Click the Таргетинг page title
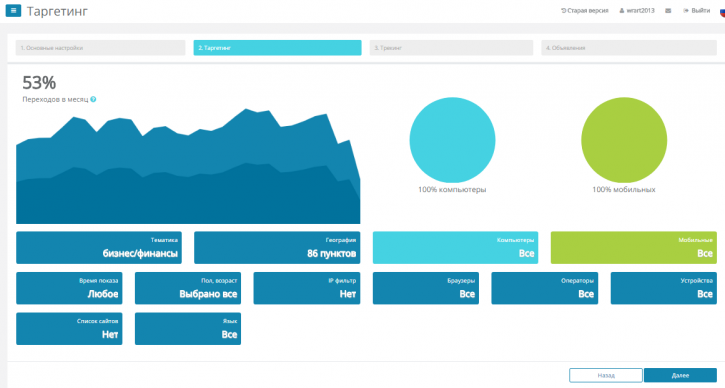The width and height of the screenshot is (725, 388). click(x=57, y=11)
